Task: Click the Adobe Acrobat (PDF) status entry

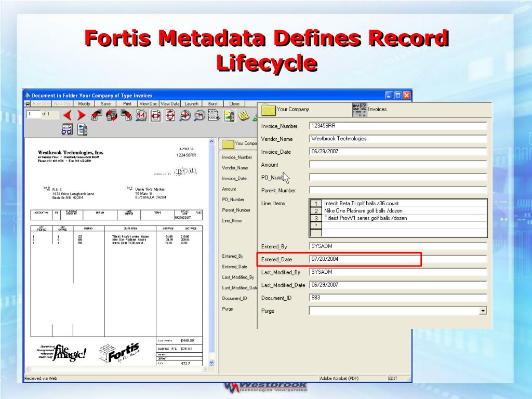Action: (339, 378)
